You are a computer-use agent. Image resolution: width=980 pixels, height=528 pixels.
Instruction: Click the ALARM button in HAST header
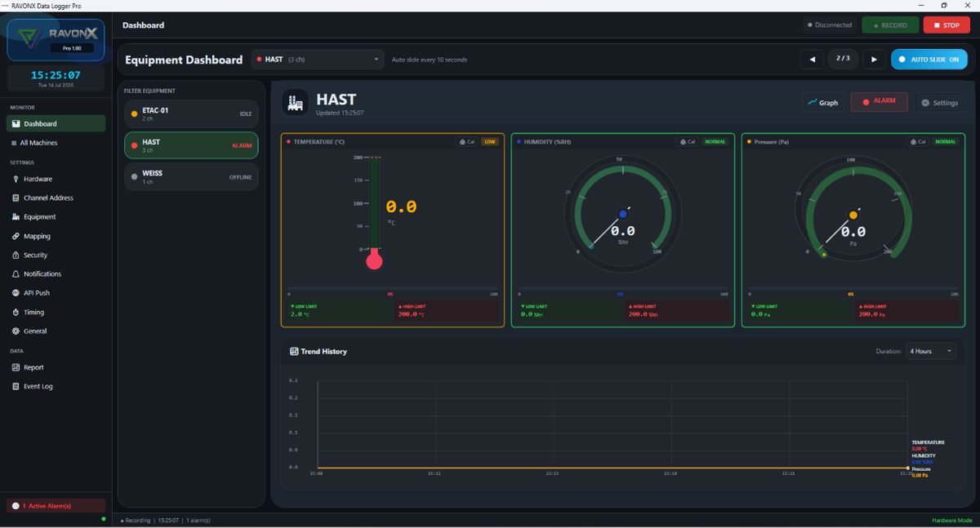879,102
